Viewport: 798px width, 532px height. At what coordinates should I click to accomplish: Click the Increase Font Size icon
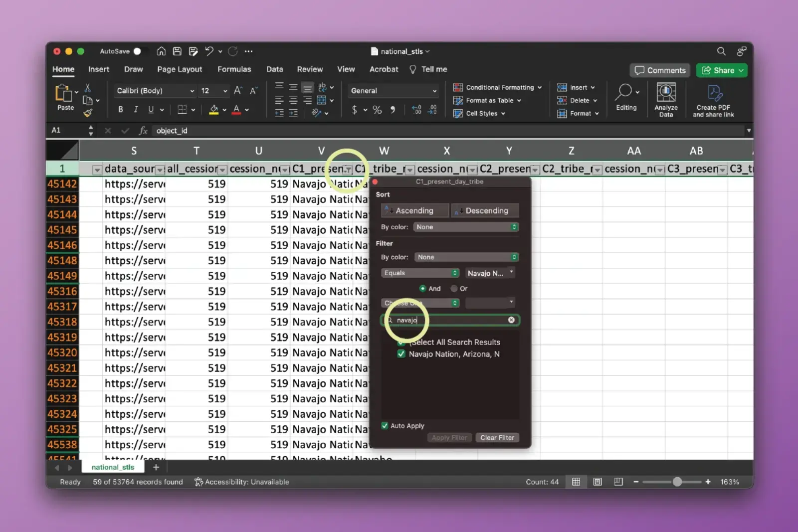[238, 90]
